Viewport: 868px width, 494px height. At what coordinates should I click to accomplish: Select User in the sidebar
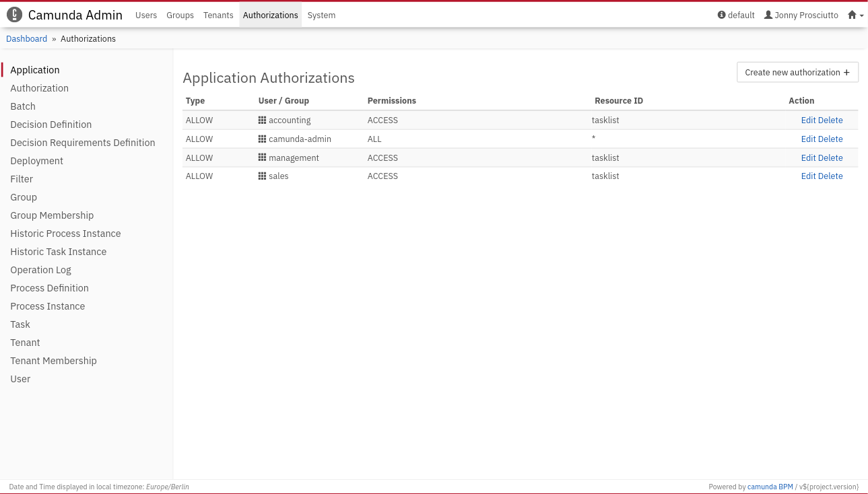(x=20, y=379)
